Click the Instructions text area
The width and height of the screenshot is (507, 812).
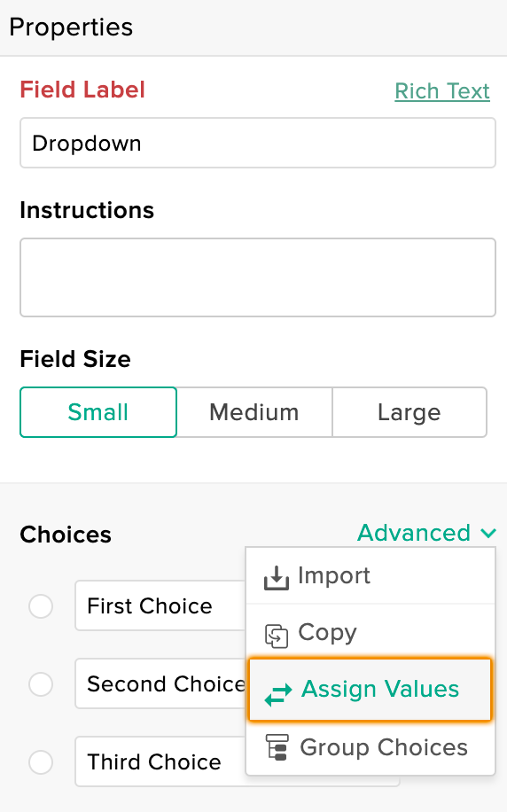tap(258, 277)
